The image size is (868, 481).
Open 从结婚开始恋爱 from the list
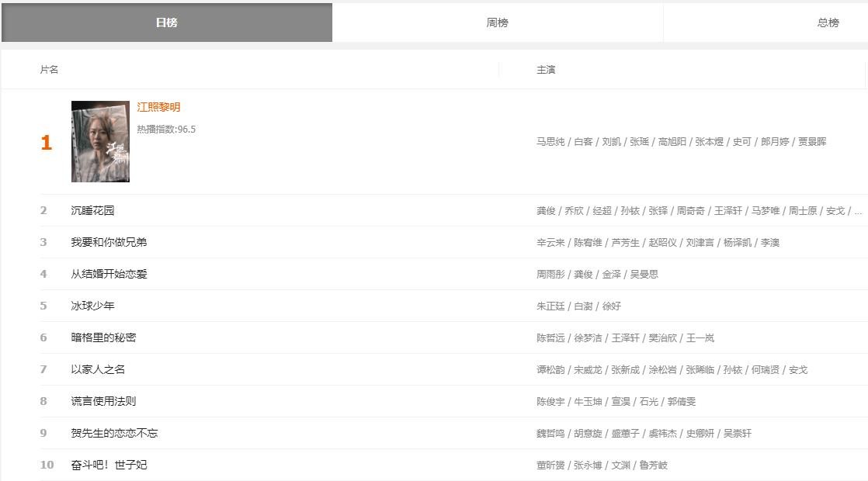(109, 274)
